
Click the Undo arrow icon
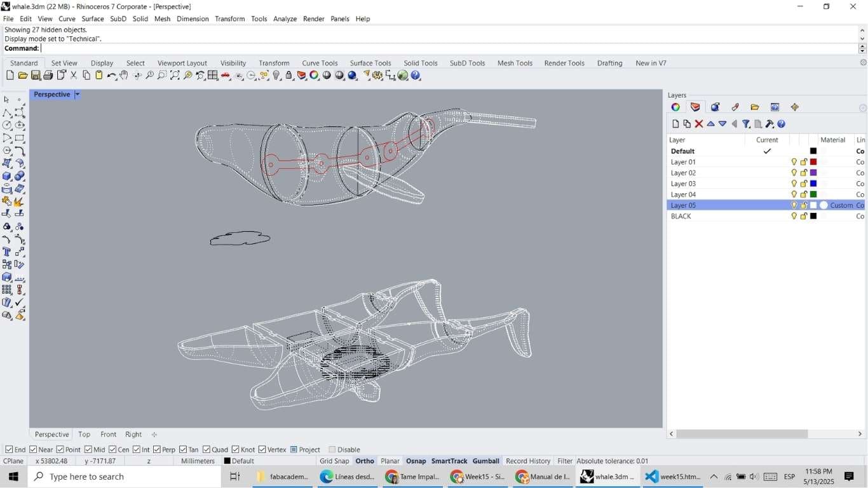tap(111, 76)
